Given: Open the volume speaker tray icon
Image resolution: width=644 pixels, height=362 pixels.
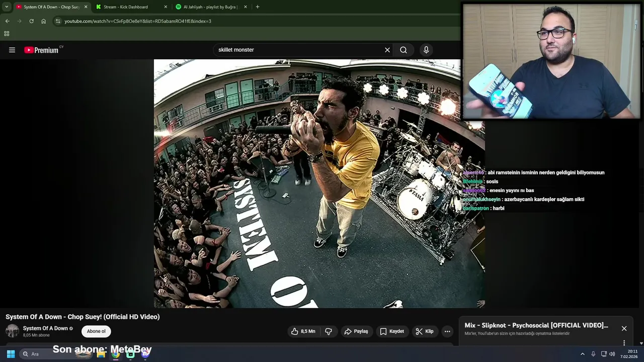Looking at the screenshot, I should point(612,354).
